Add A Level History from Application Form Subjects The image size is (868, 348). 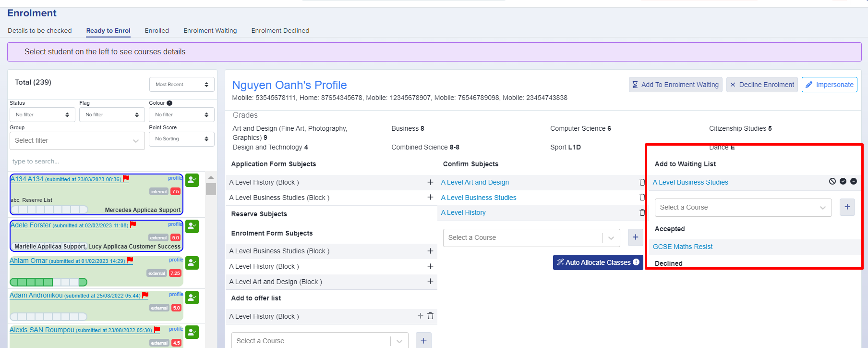(430, 182)
